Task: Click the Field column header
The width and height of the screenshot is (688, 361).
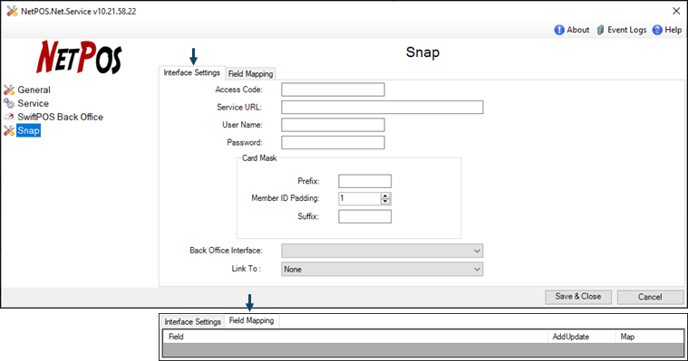Action: pos(355,337)
